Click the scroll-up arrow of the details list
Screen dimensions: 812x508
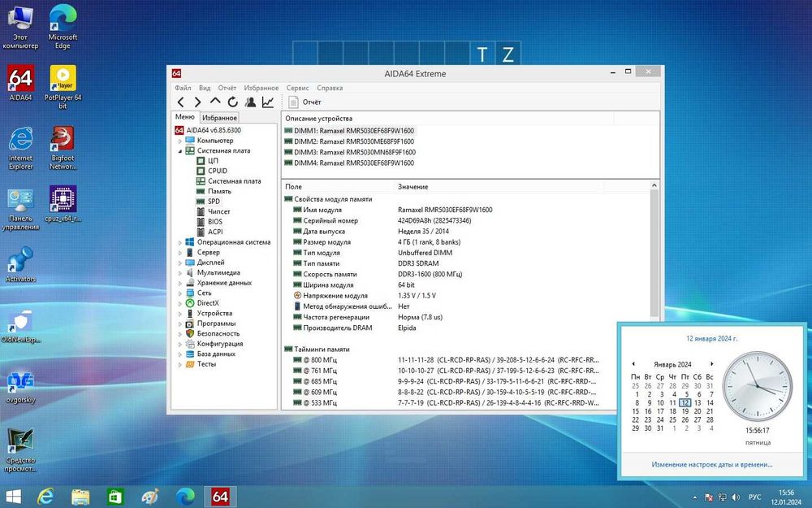pos(654,185)
